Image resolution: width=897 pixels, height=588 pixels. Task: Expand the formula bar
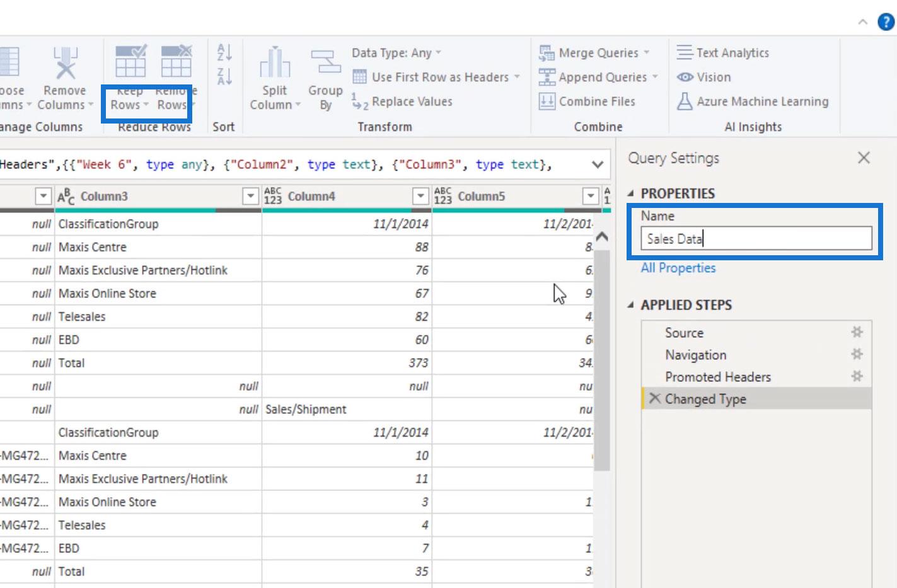597,164
